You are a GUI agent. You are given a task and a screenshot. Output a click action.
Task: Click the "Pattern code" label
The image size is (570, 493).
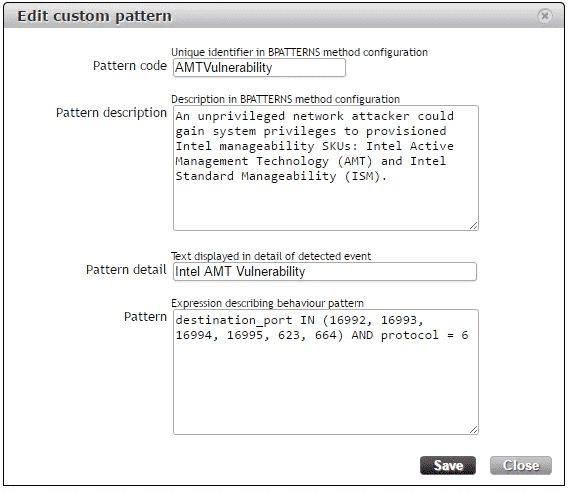130,66
